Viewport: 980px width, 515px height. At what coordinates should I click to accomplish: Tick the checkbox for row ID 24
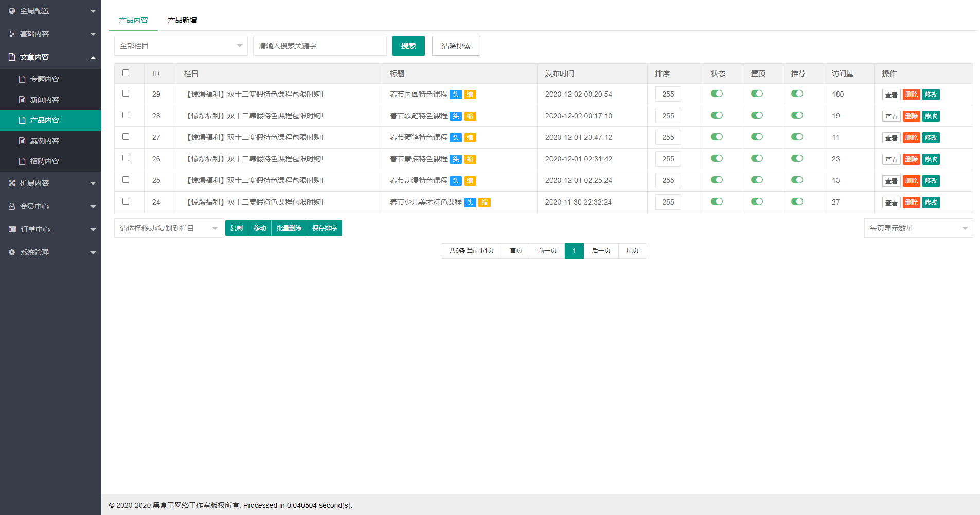pyautogui.click(x=126, y=201)
